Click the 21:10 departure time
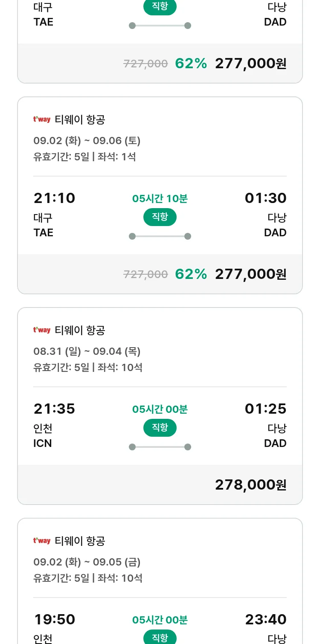 click(x=54, y=198)
